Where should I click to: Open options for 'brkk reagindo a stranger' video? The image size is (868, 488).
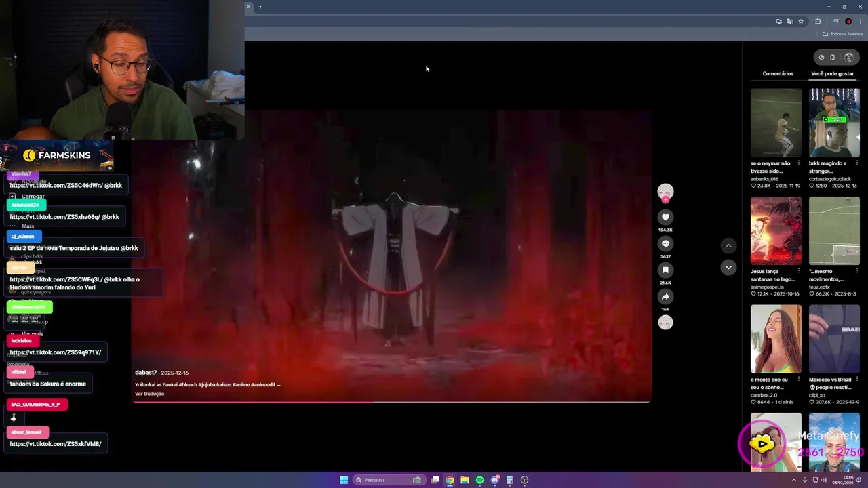[x=856, y=163]
